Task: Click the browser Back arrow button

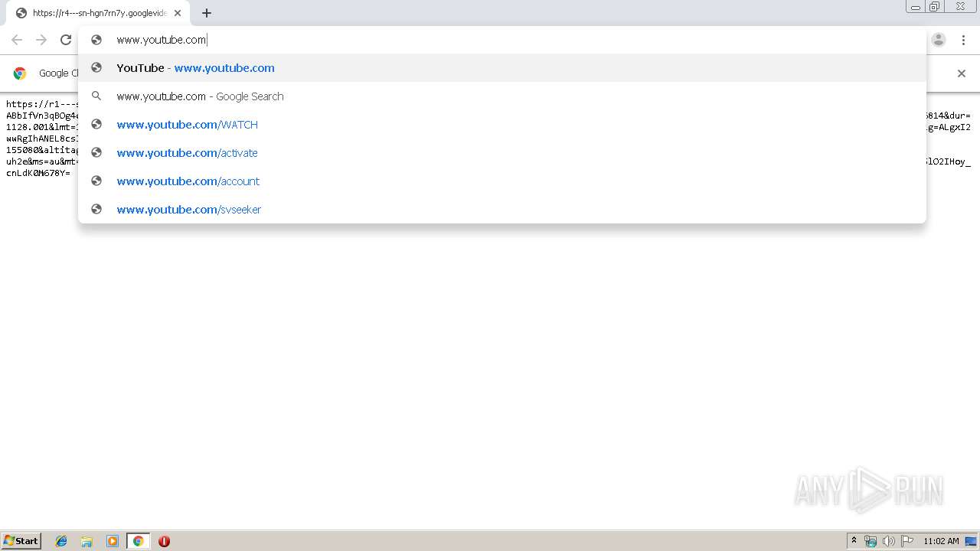Action: point(17,40)
